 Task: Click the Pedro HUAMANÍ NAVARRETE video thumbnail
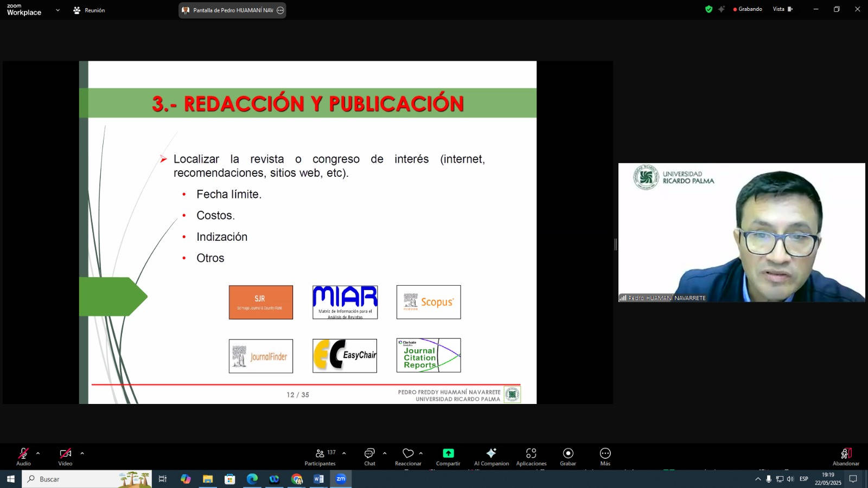coord(742,232)
